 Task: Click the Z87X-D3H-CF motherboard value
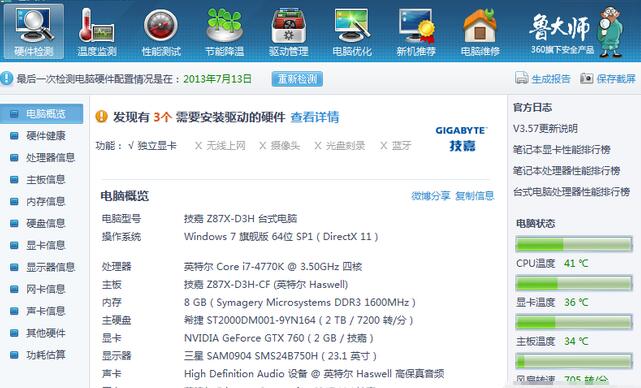(266, 285)
